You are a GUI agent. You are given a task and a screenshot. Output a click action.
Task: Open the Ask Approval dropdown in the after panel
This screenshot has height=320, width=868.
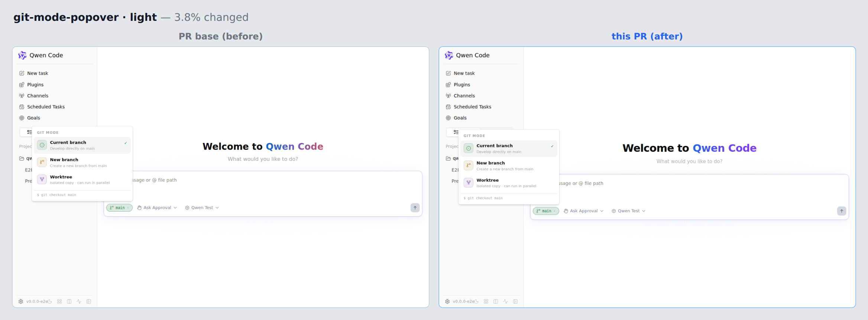583,211
